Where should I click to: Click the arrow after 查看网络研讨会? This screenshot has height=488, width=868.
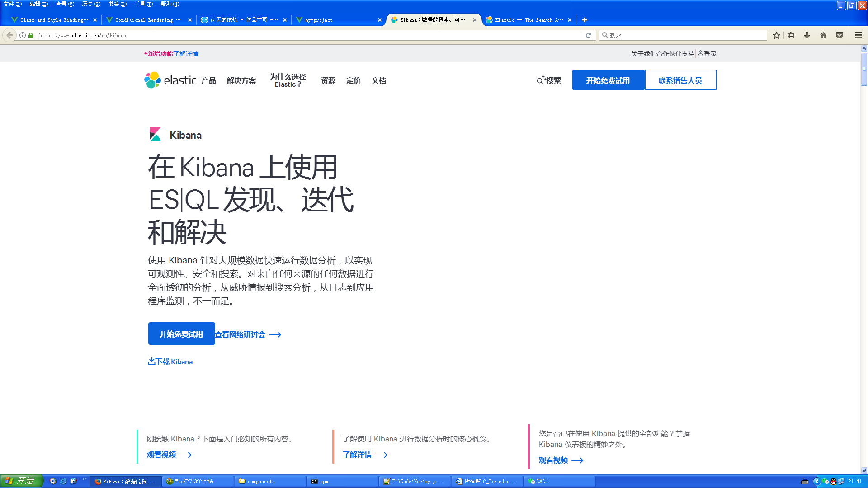pos(275,335)
